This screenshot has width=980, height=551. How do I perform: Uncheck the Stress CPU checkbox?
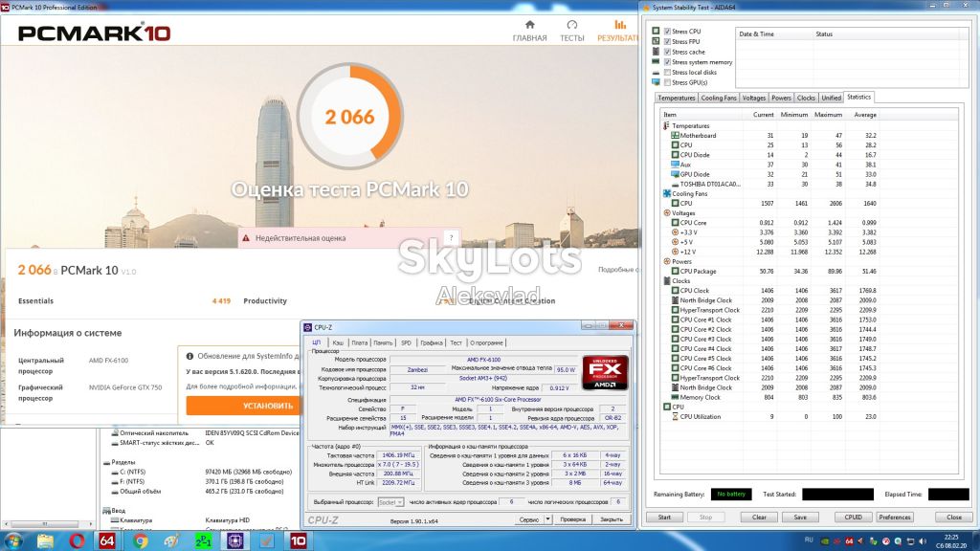point(667,32)
